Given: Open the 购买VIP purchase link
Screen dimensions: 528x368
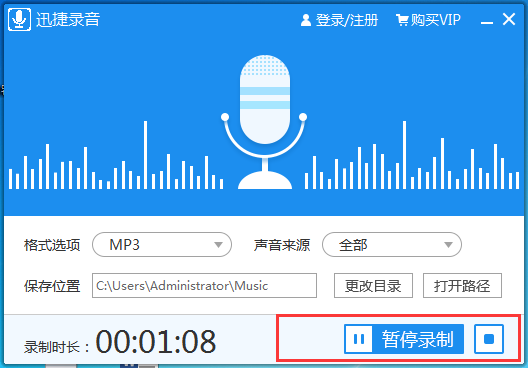Looking at the screenshot, I should (435, 20).
